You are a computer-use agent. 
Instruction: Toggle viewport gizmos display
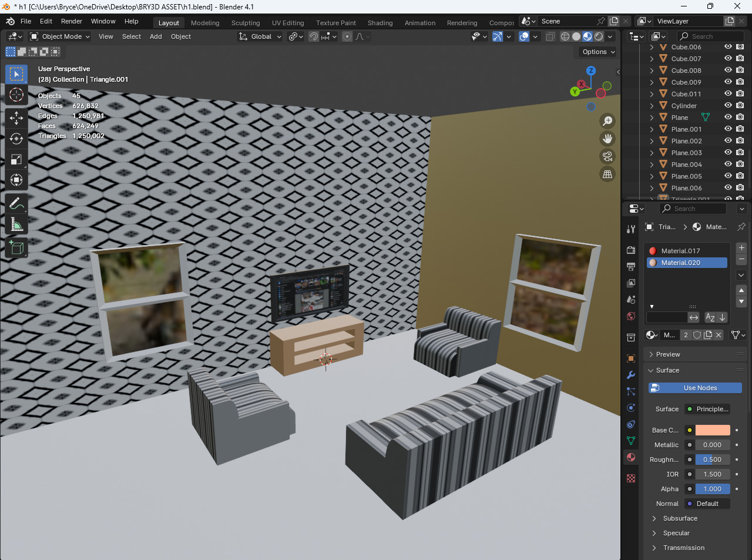(x=498, y=36)
